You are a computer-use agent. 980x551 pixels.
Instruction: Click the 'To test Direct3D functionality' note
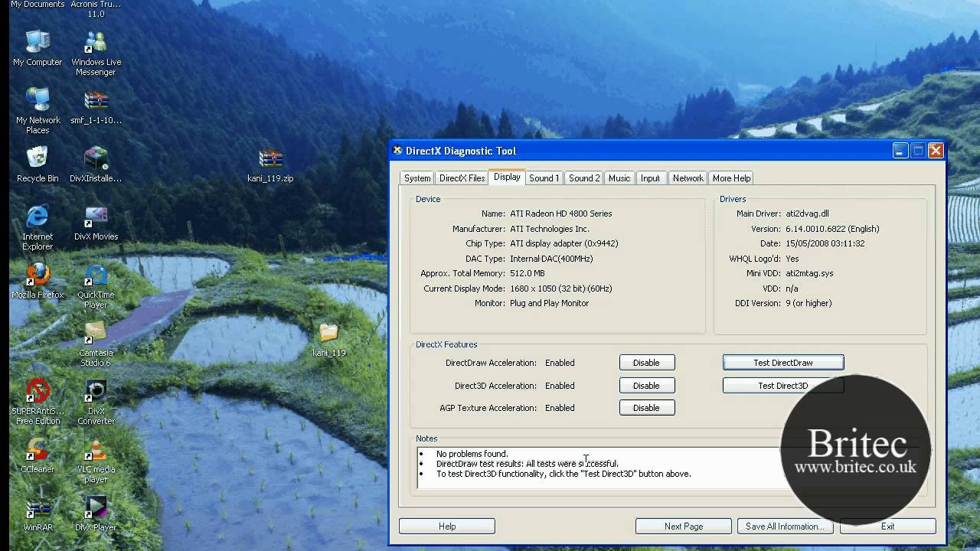point(563,474)
